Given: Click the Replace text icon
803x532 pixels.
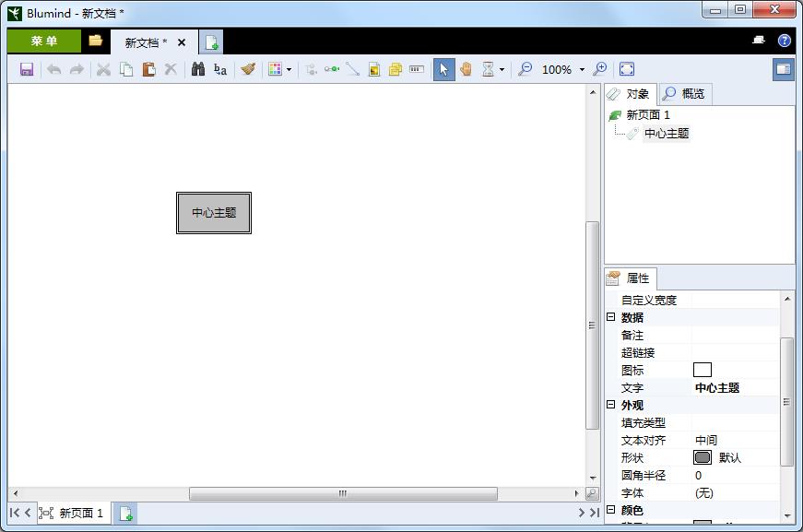Looking at the screenshot, I should (221, 69).
